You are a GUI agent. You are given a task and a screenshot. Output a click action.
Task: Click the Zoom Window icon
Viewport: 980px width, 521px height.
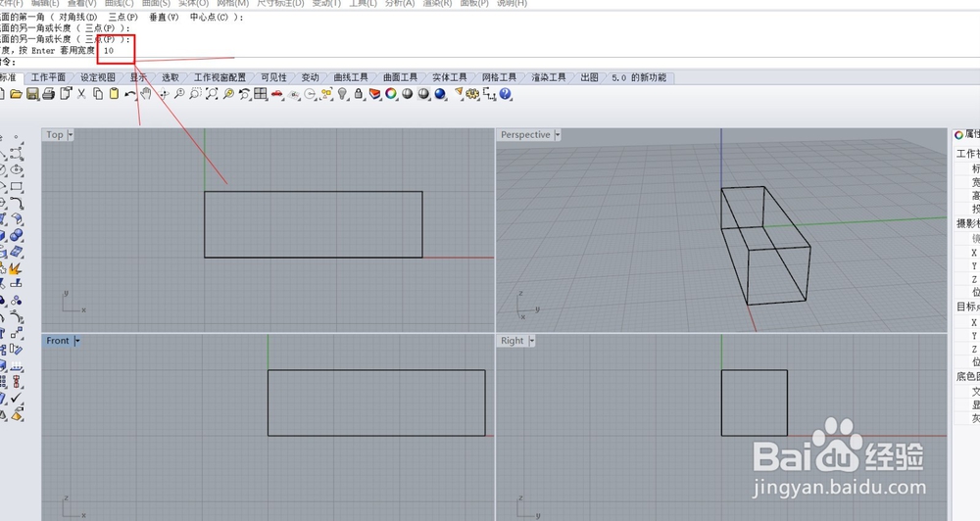click(x=196, y=94)
